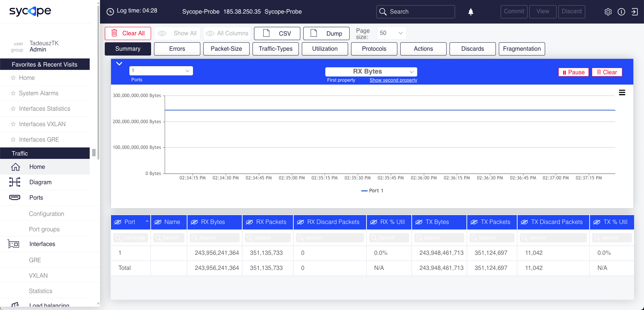This screenshot has width=644, height=310.
Task: Hide the TX Bytes column eye icon
Action: tap(419, 222)
